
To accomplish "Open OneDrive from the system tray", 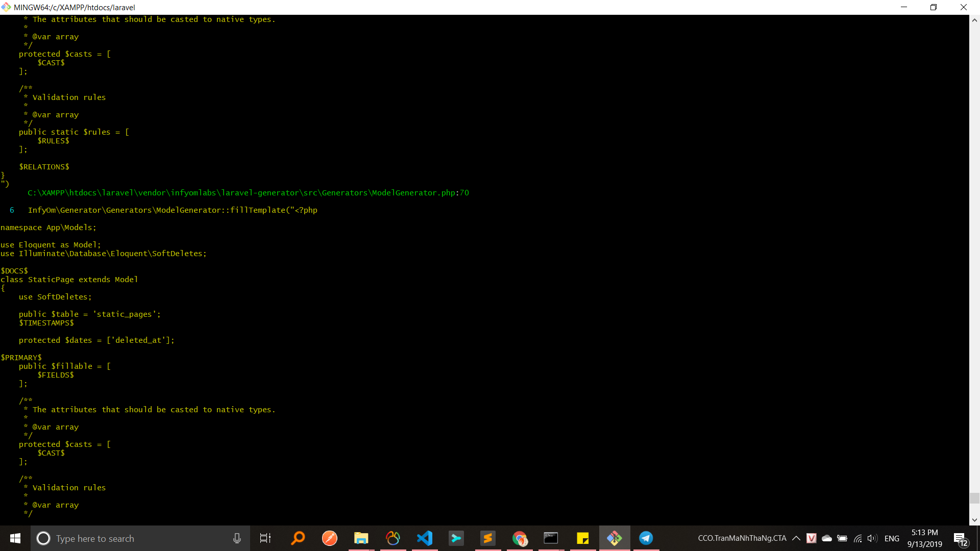I will tap(827, 538).
